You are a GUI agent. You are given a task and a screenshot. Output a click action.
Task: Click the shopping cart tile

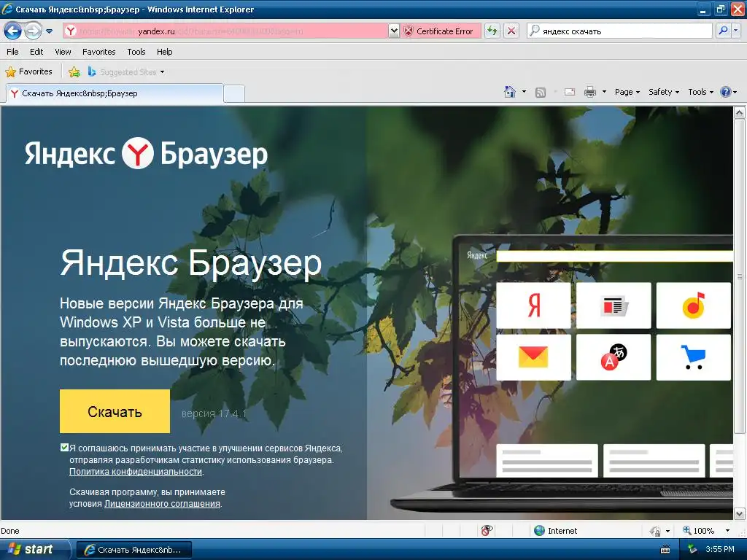[x=694, y=357]
